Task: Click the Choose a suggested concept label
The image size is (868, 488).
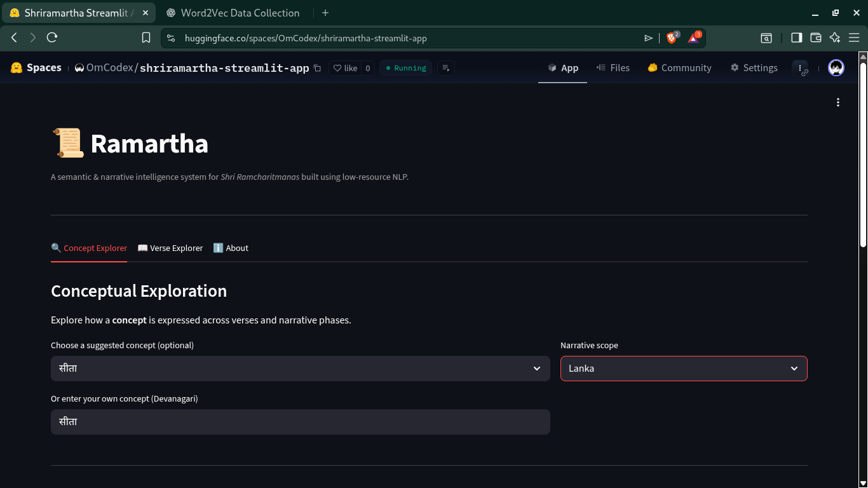Action: pyautogui.click(x=122, y=346)
